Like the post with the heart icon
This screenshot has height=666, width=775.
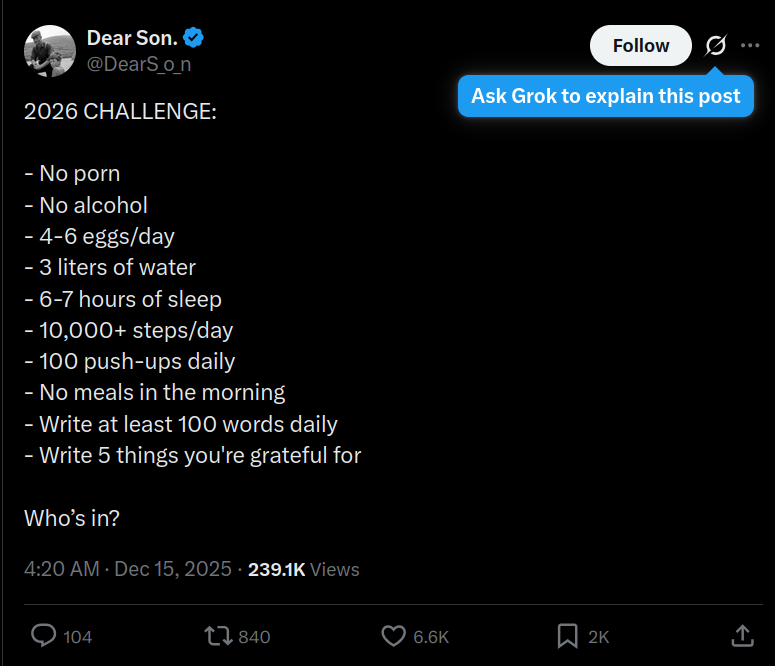[393, 636]
